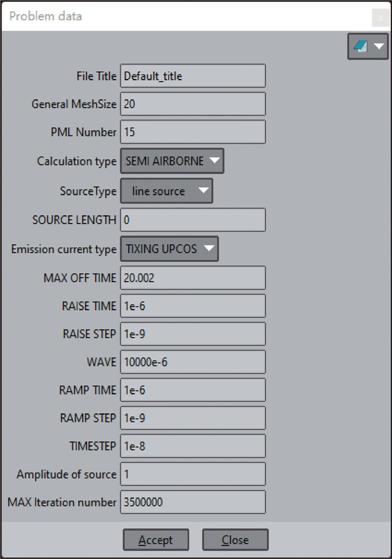The image size is (392, 559).
Task: Focus the SOURCE LENGTH field
Action: pos(193,220)
